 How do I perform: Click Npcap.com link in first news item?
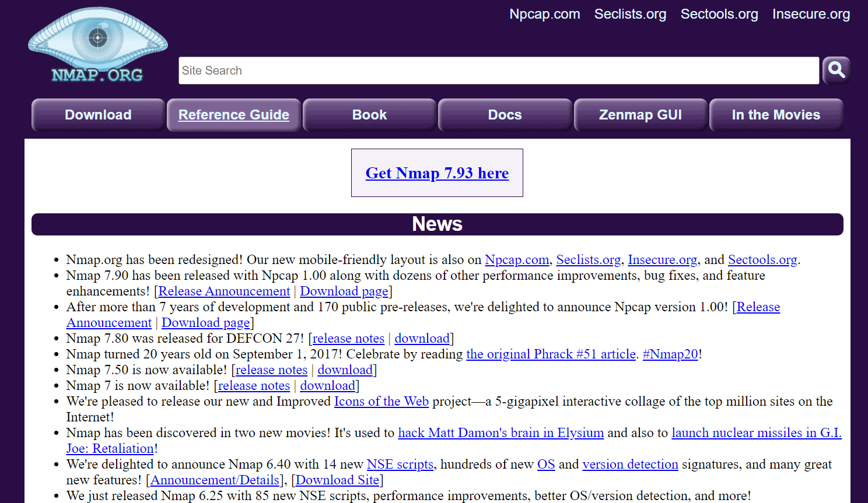[517, 259]
